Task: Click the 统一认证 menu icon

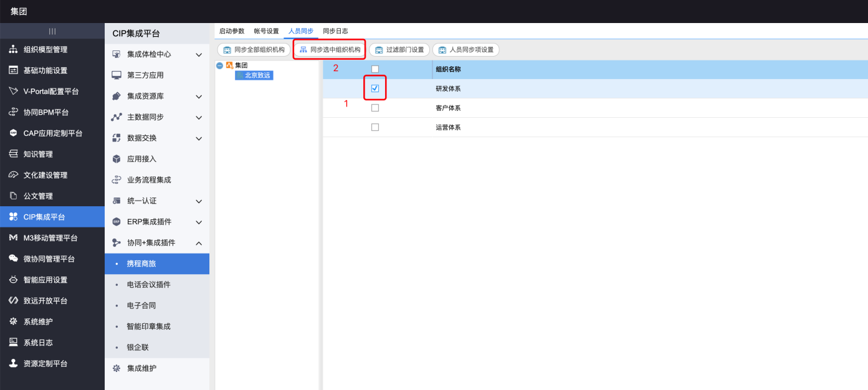Action: (x=116, y=201)
